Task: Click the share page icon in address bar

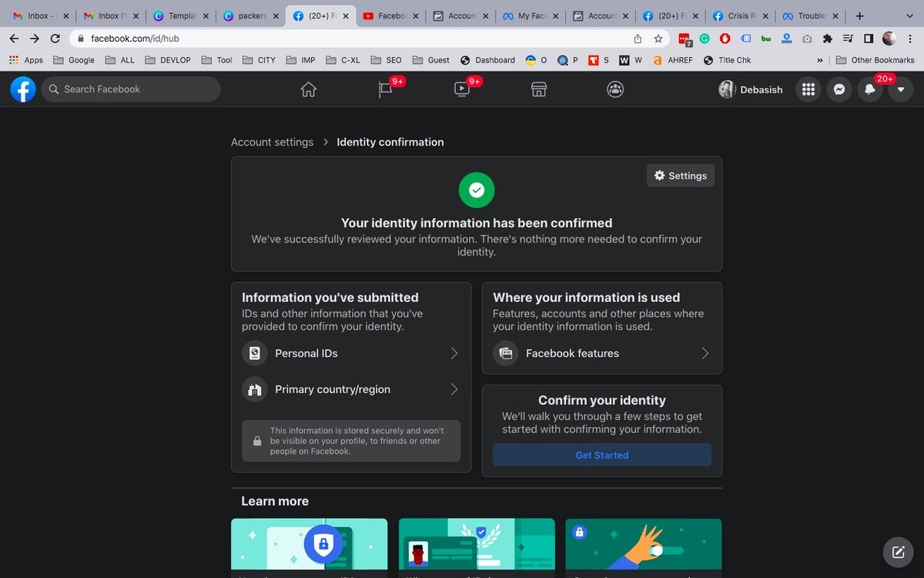Action: 638,39
